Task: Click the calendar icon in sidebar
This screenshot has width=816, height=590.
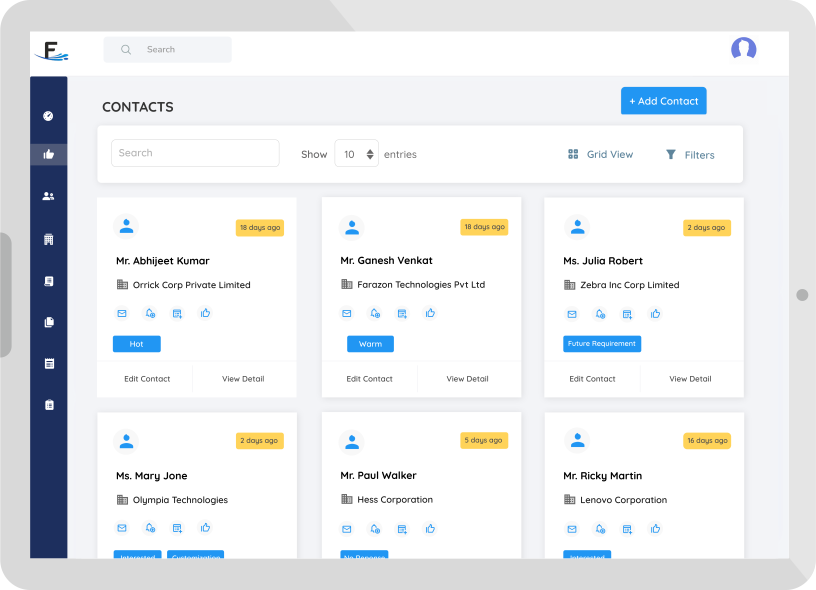Action: pos(49,364)
